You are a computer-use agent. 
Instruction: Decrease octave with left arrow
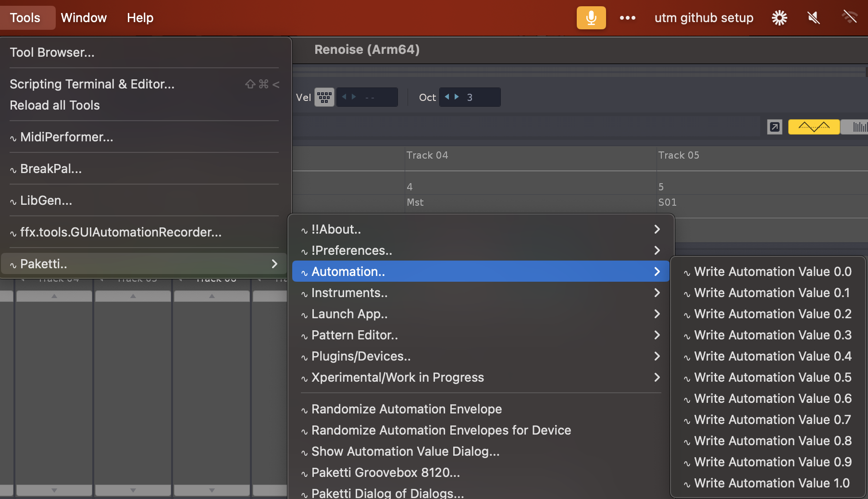tap(447, 97)
